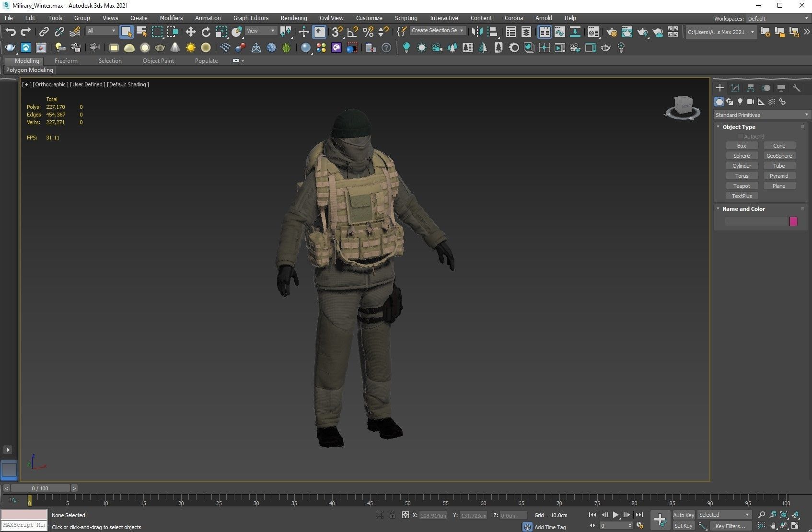Select the Rotate tool
This screenshot has width=812, height=532.
pos(206,32)
